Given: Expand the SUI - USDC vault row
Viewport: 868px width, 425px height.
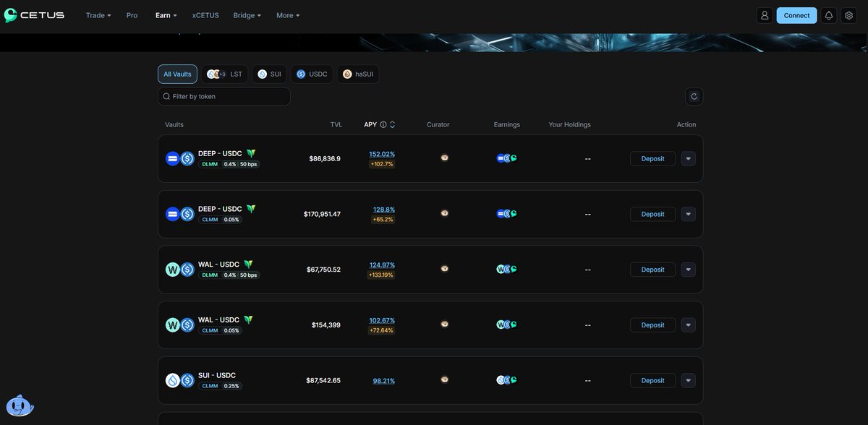Looking at the screenshot, I should click(x=688, y=380).
